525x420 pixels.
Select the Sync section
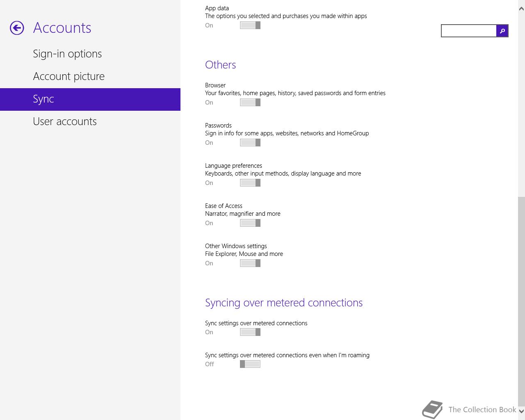(90, 99)
